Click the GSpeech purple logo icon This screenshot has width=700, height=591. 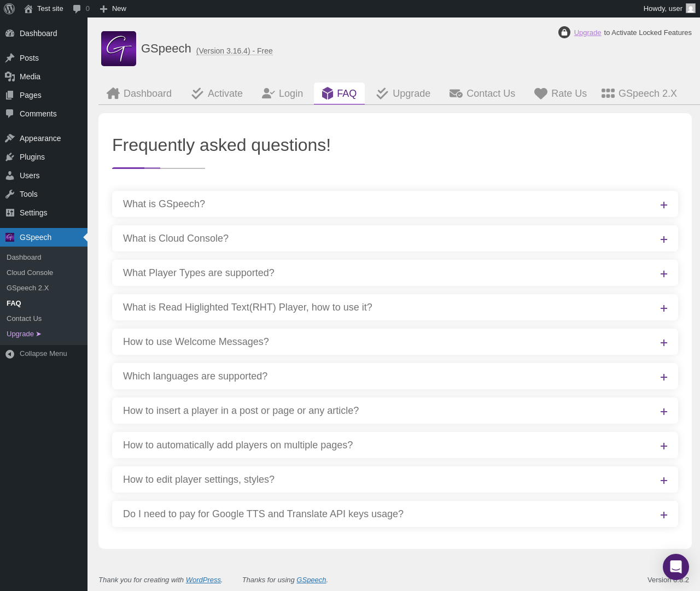[x=119, y=49]
